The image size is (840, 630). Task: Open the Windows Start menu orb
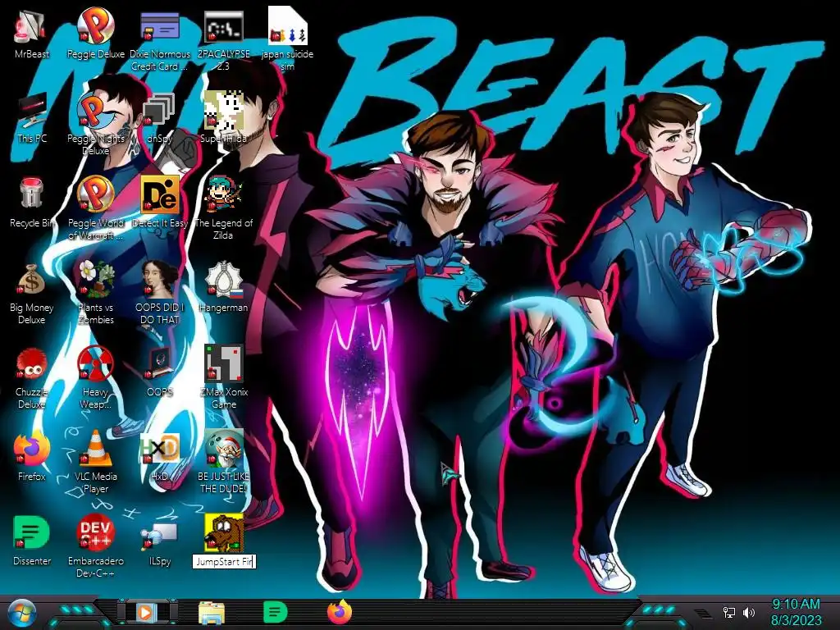(21, 614)
